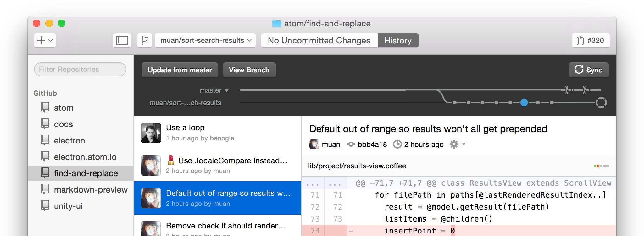This screenshot has height=236, width=644.
Task: Click the create new branch icon
Action: click(x=145, y=40)
